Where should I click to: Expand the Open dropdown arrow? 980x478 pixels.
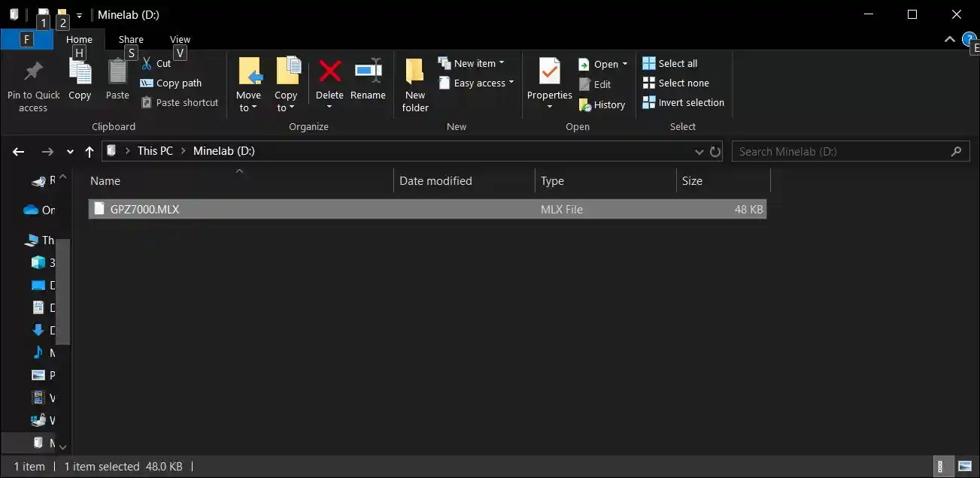[x=625, y=65]
